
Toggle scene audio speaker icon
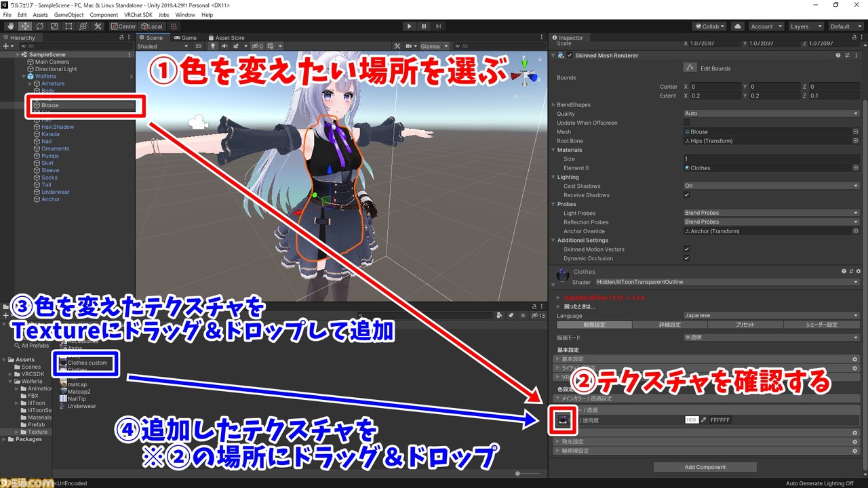224,46
